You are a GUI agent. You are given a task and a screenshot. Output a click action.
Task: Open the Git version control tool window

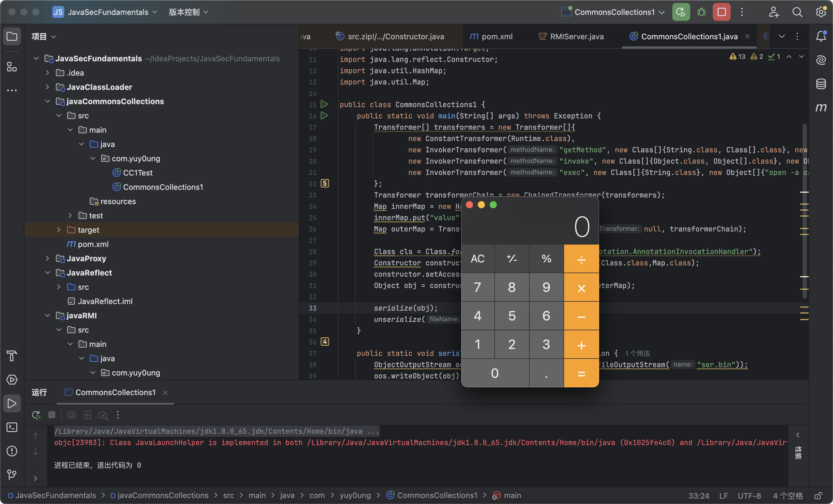pos(12,475)
